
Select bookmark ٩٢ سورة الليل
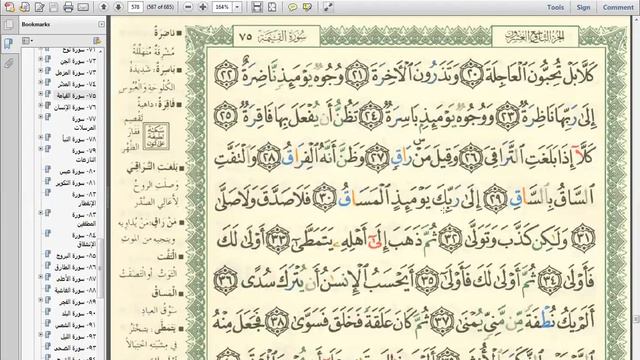78,337
